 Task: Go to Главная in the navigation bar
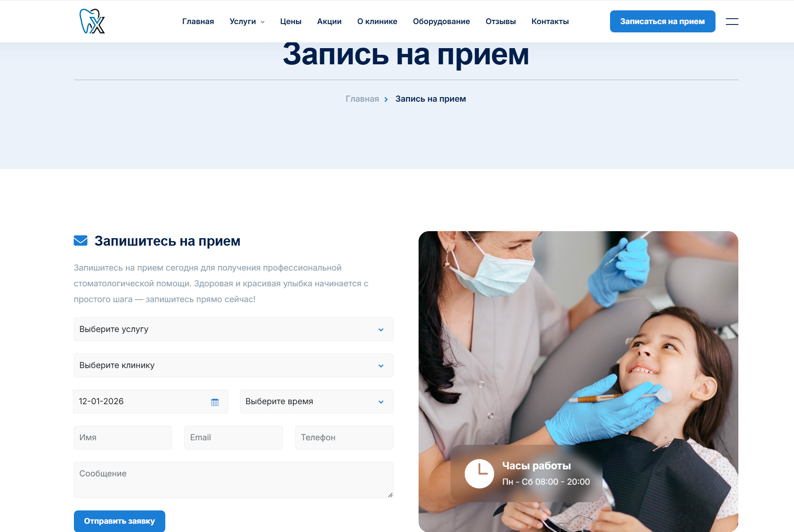pyautogui.click(x=198, y=22)
